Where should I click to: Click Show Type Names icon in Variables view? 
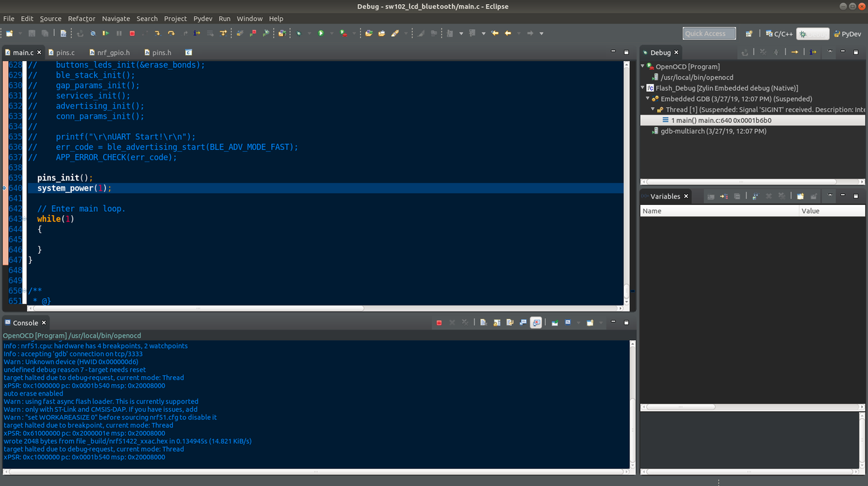(x=711, y=196)
